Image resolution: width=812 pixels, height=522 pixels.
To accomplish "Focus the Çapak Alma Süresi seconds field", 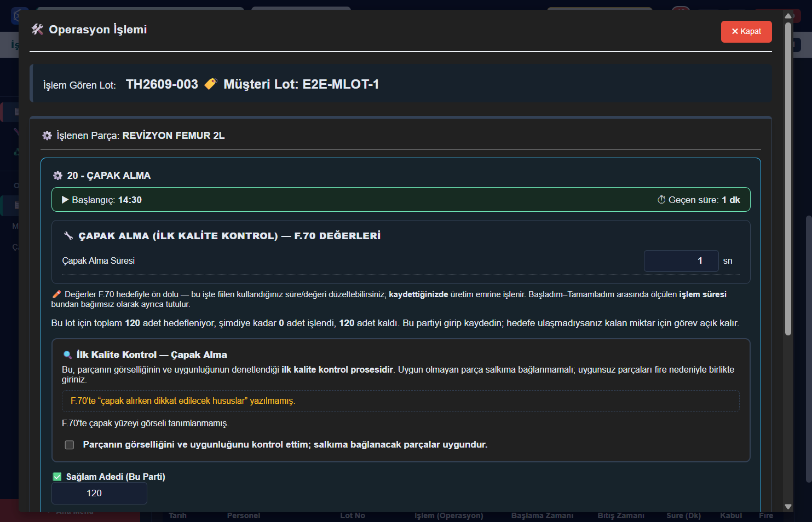I will click(681, 261).
